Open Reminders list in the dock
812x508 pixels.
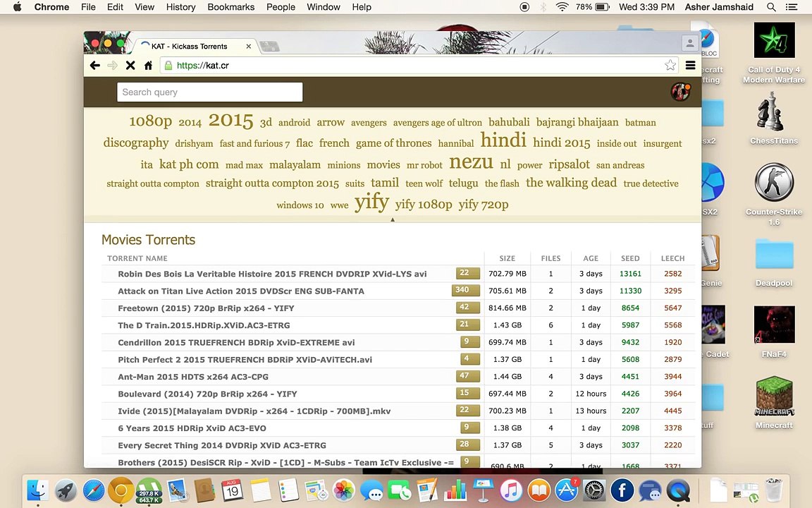288,490
